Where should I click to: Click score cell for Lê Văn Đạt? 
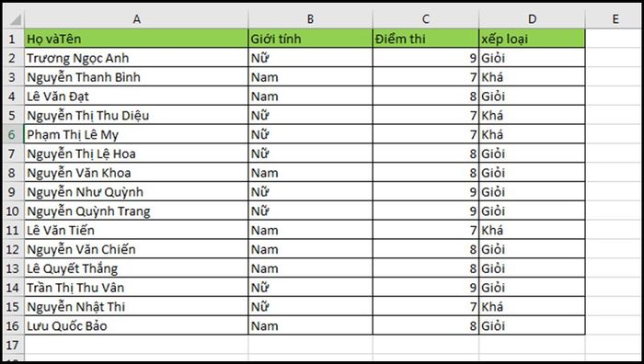pyautogui.click(x=425, y=96)
